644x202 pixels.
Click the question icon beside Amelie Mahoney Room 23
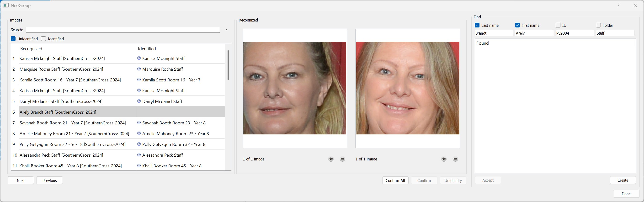coord(139,133)
